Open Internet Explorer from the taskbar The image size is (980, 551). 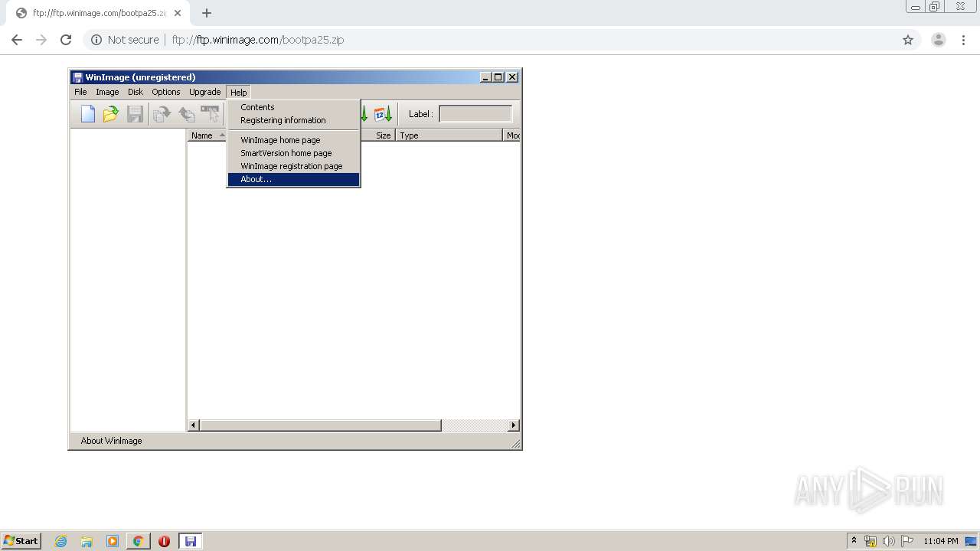(x=61, y=541)
